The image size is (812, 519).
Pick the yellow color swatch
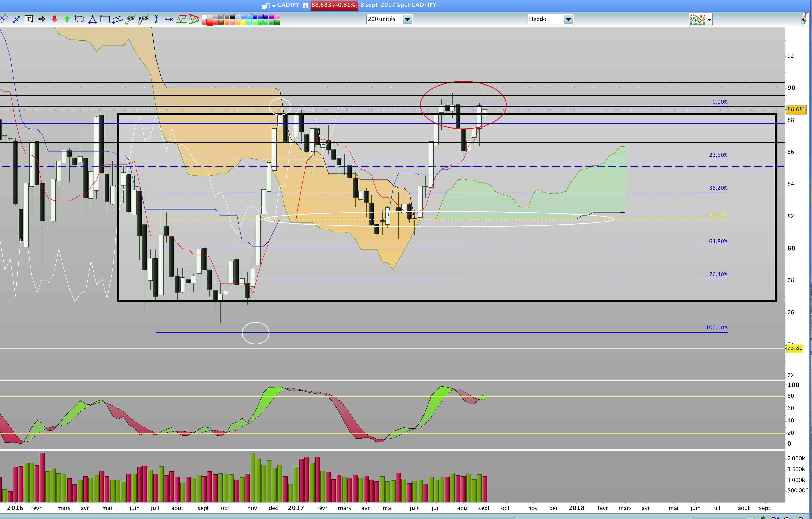tap(243, 23)
